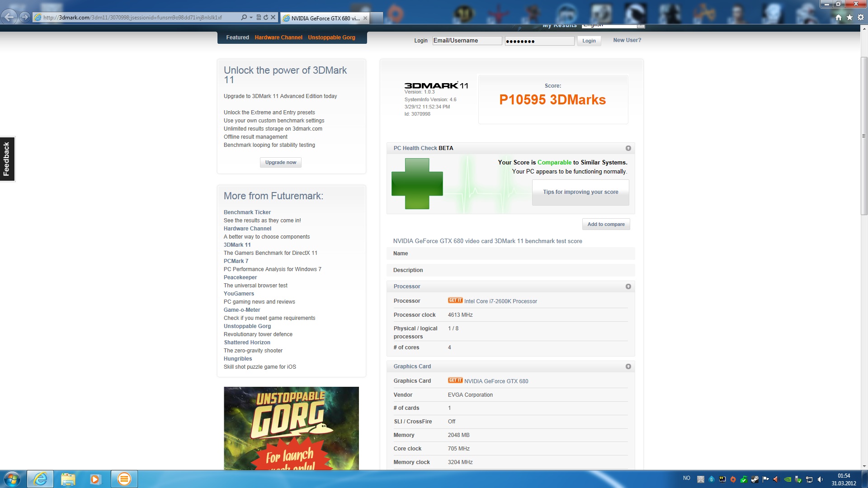Collapse the PC Health Check section
The height and width of the screenshot is (488, 868).
tap(628, 148)
